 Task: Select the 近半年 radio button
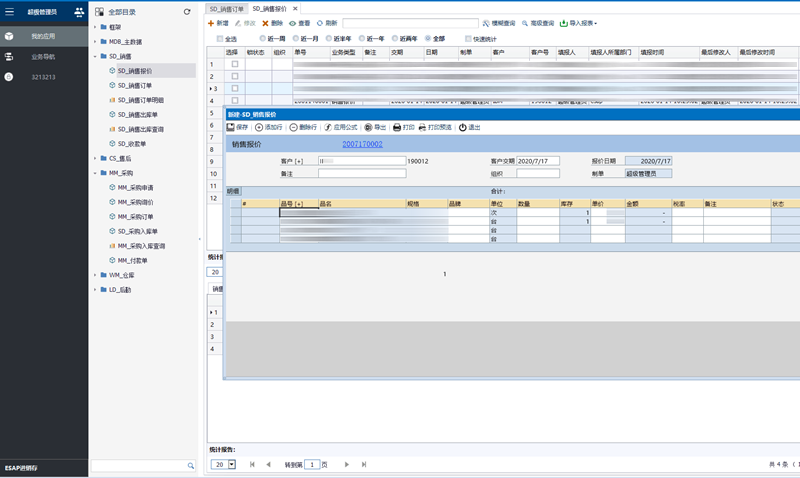pos(329,38)
